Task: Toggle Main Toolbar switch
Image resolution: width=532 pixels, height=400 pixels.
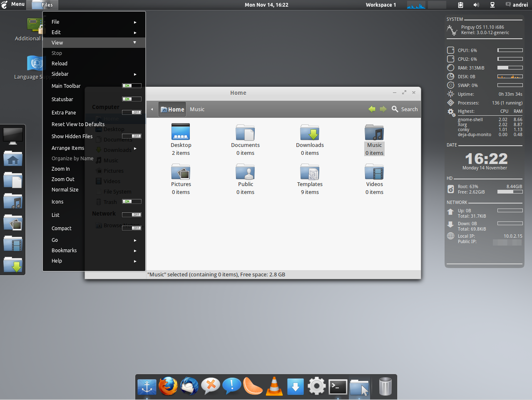Action: pyautogui.click(x=132, y=86)
